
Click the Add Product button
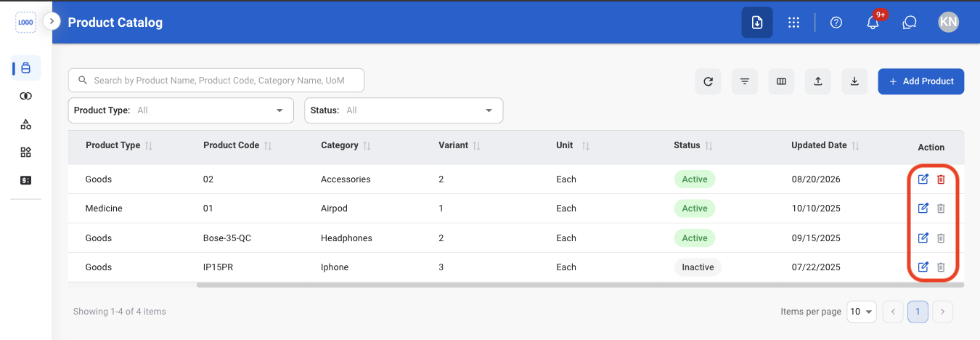(x=921, y=81)
